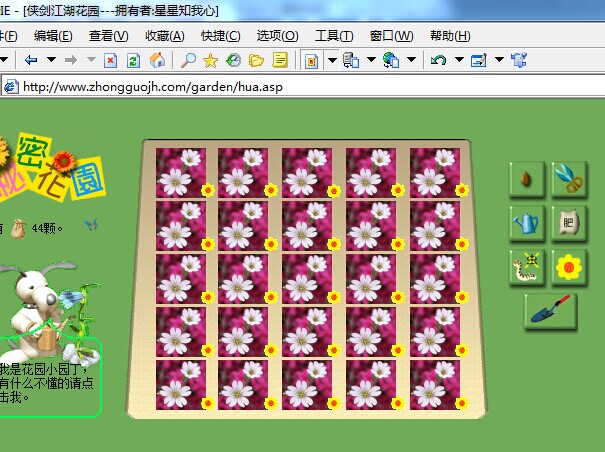Click the Stop loading icon

click(x=111, y=60)
